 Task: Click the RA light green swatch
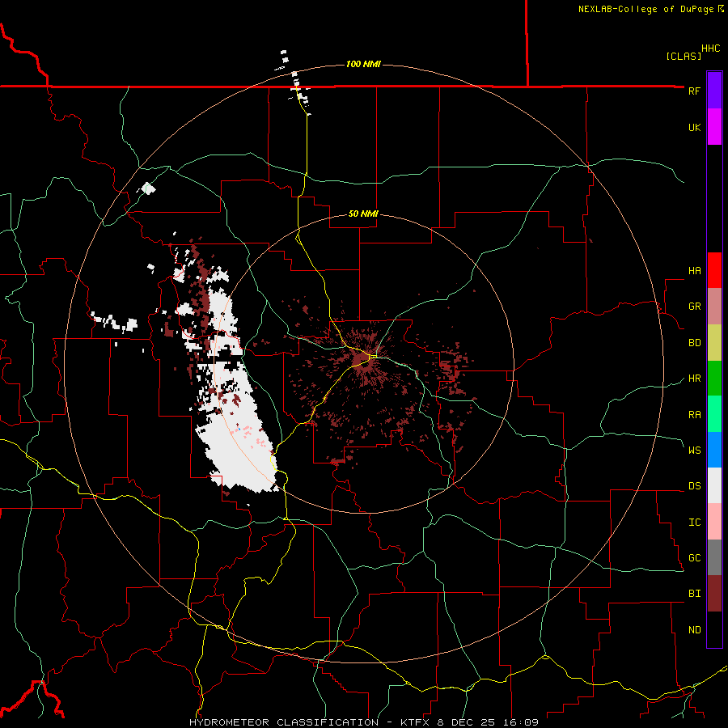[714, 413]
